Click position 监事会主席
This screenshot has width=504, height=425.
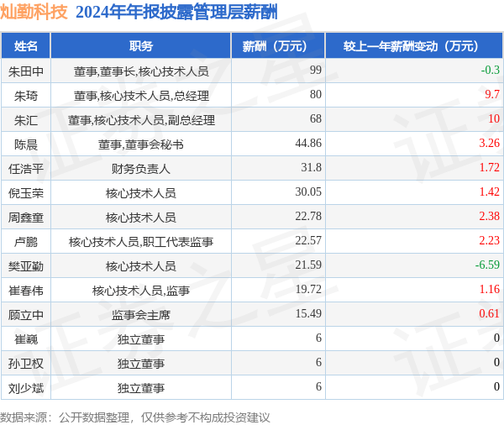(x=141, y=315)
